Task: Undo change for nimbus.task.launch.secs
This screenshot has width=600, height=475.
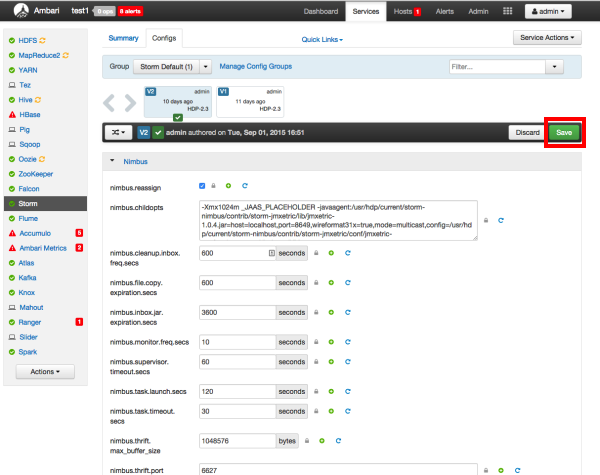Action: click(x=348, y=391)
